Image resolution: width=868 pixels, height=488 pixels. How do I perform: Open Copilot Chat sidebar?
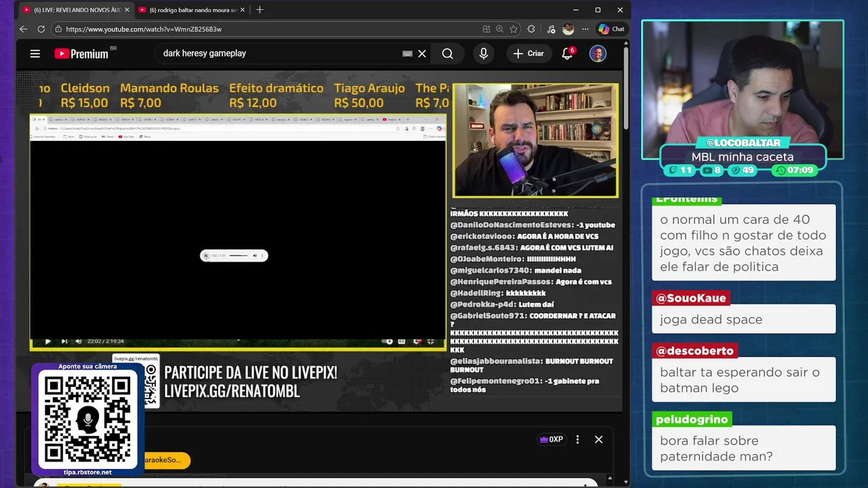click(x=611, y=29)
